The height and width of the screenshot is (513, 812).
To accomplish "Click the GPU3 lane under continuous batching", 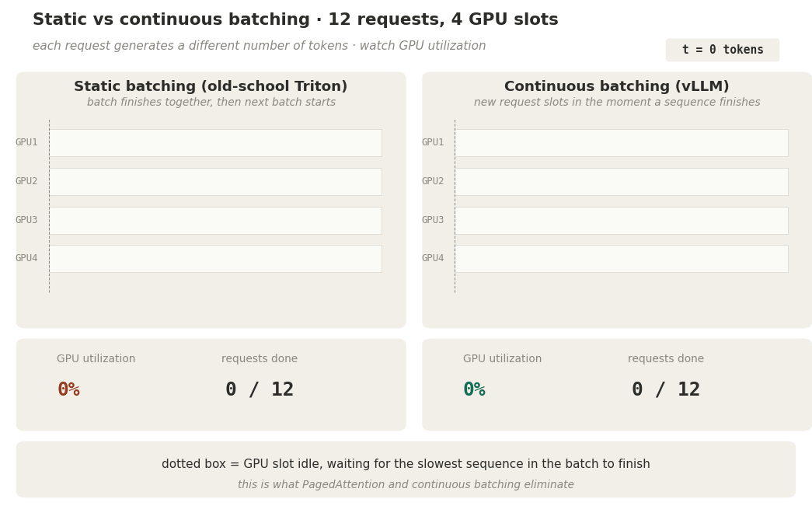I will point(621,221).
